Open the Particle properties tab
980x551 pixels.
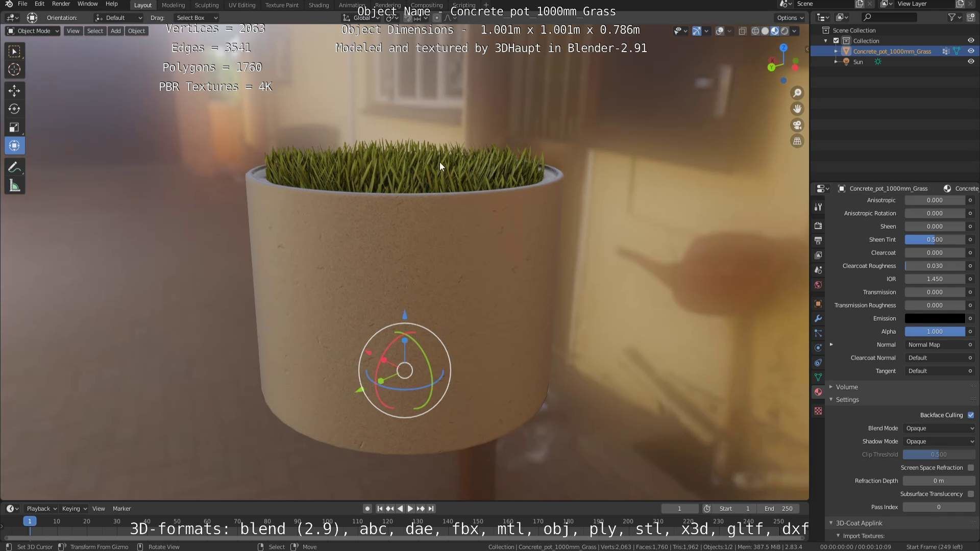pos(818,333)
